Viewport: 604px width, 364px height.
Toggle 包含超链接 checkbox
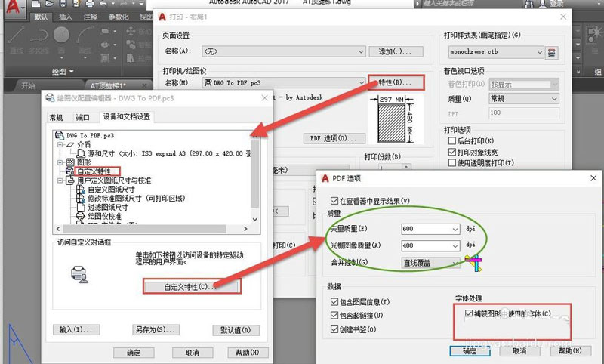[334, 315]
